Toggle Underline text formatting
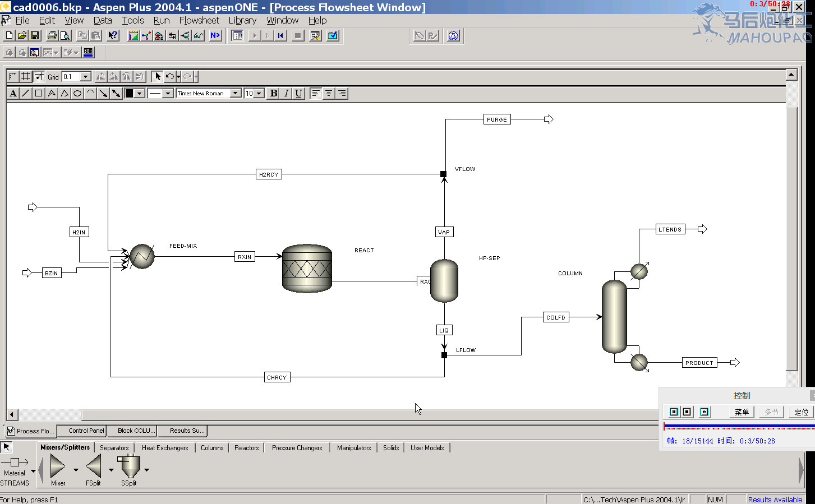Image resolution: width=815 pixels, height=504 pixels. [x=298, y=93]
